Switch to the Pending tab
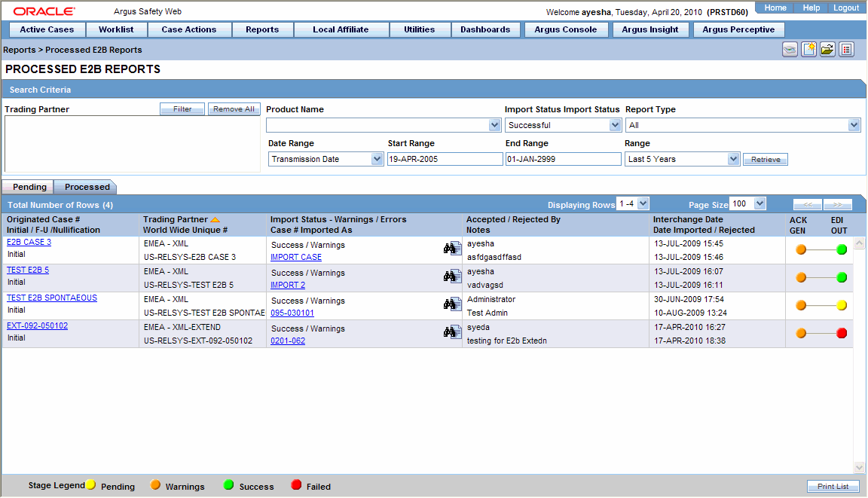The width and height of the screenshot is (868, 498). tap(29, 187)
